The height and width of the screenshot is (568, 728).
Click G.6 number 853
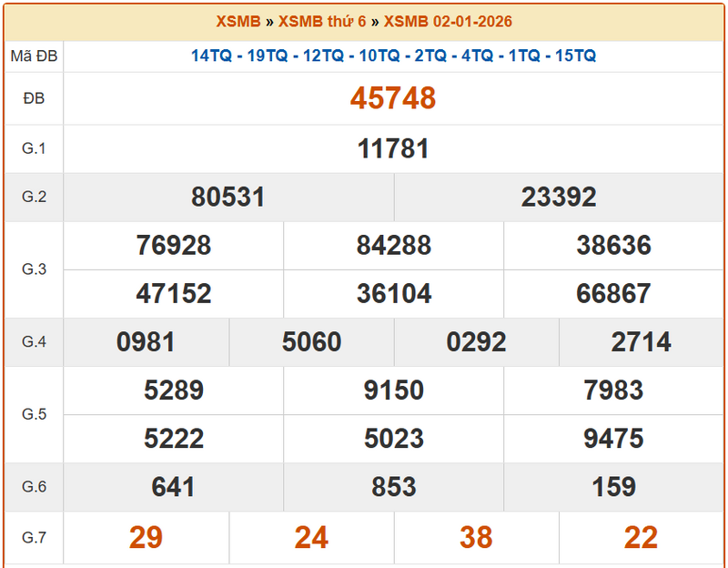(393, 486)
